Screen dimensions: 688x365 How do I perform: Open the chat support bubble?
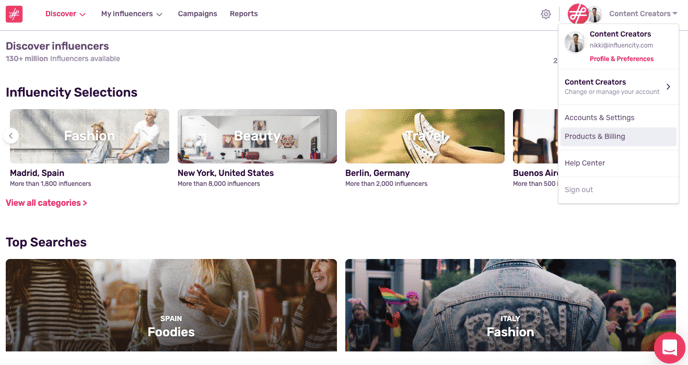click(x=670, y=347)
